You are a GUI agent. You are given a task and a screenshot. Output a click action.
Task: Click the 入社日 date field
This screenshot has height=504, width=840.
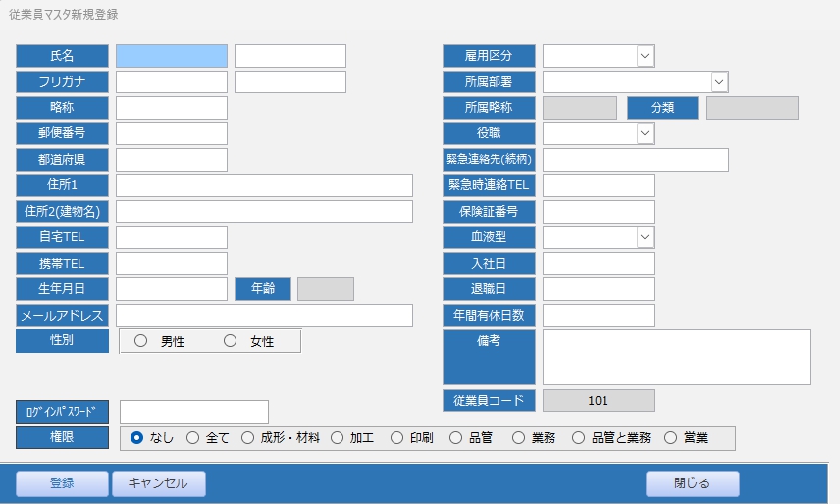598,263
